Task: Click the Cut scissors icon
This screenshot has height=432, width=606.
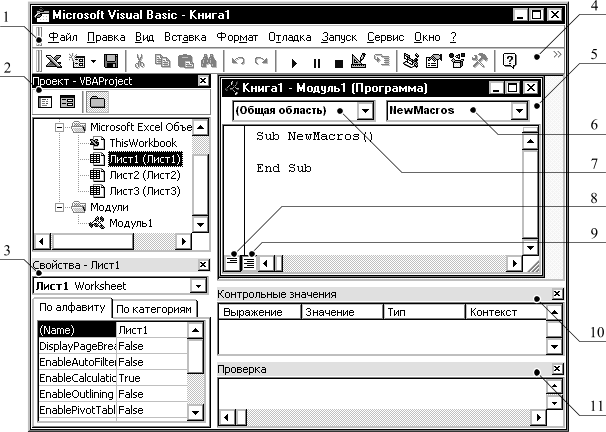Action: pos(139,61)
